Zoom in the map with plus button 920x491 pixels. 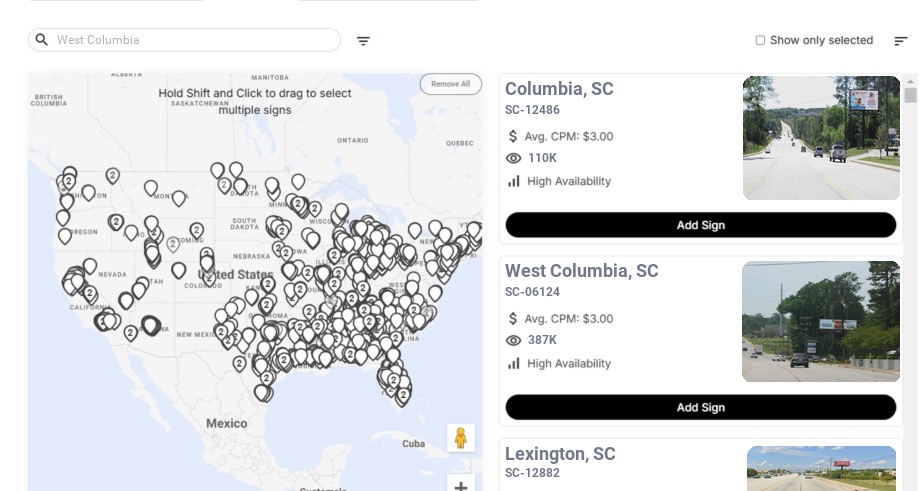pyautogui.click(x=461, y=486)
